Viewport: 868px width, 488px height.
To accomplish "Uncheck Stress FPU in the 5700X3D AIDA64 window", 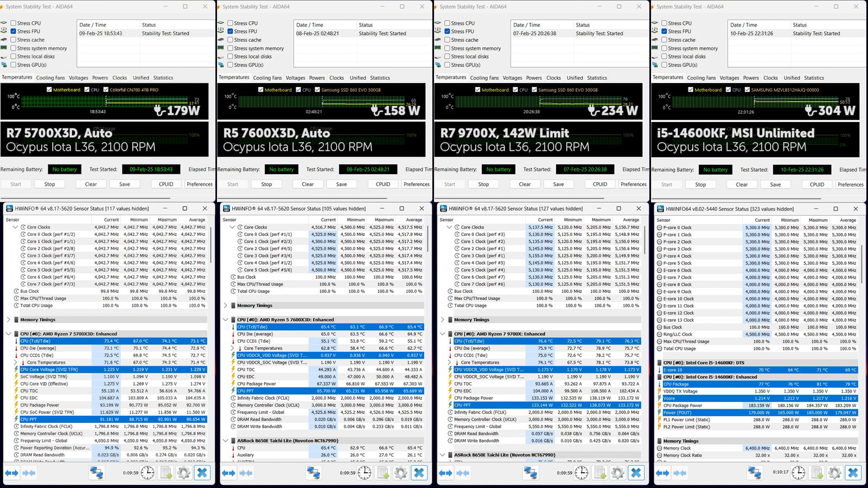I will point(13,31).
